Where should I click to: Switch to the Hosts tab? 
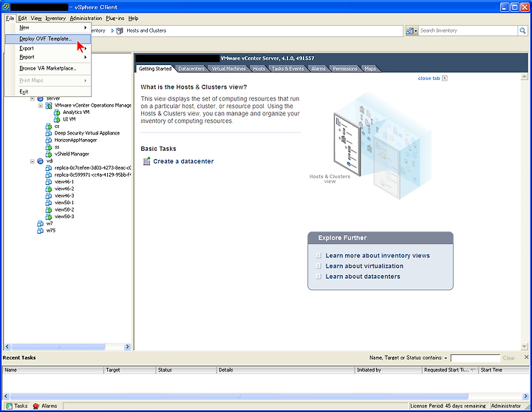[x=259, y=69]
